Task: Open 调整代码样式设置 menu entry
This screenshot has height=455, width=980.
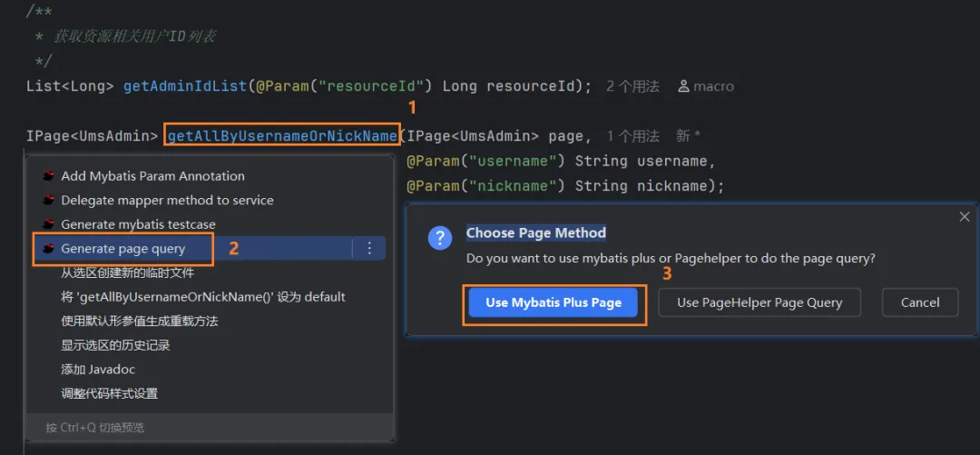Action: click(109, 393)
